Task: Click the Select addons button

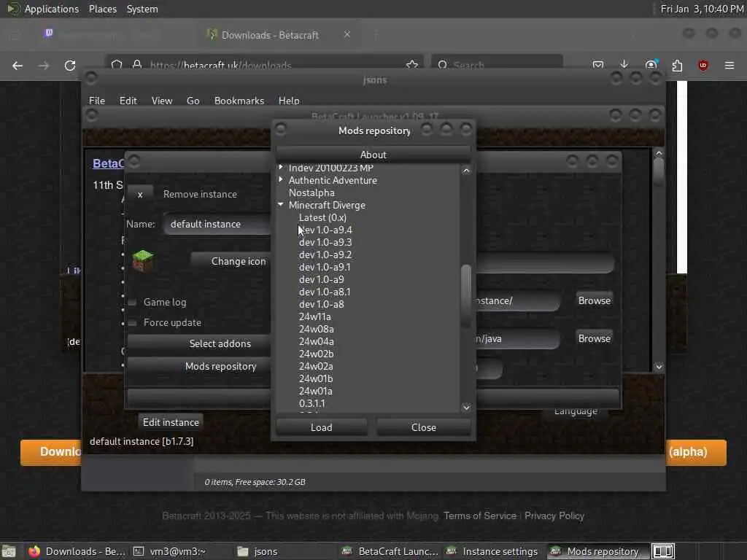Action: pos(199,343)
